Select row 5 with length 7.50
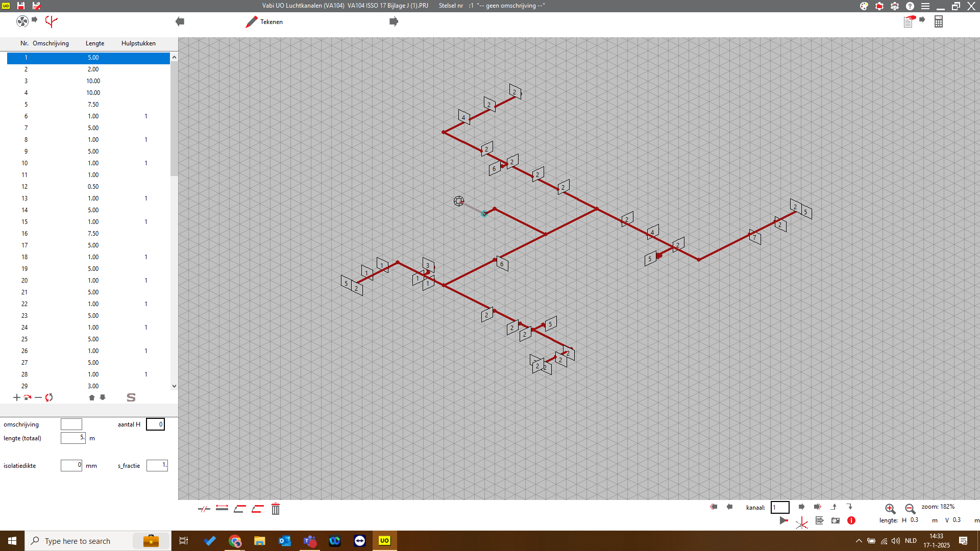 point(88,105)
